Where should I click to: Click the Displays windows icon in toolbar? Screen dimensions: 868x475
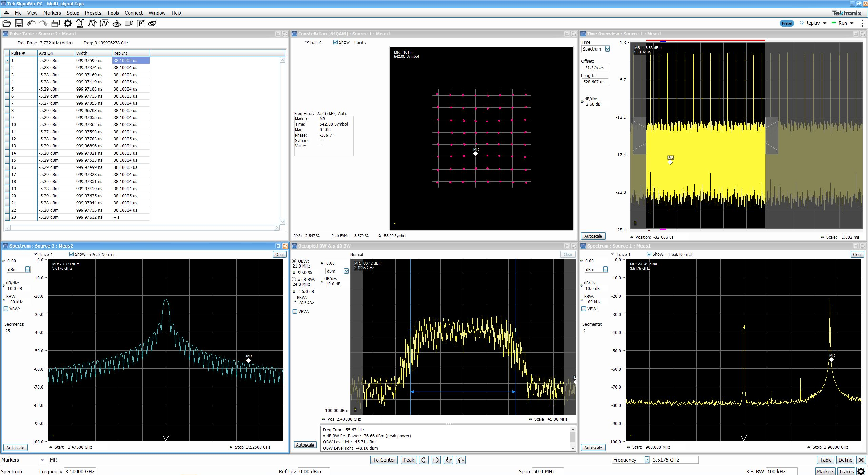tap(56, 23)
